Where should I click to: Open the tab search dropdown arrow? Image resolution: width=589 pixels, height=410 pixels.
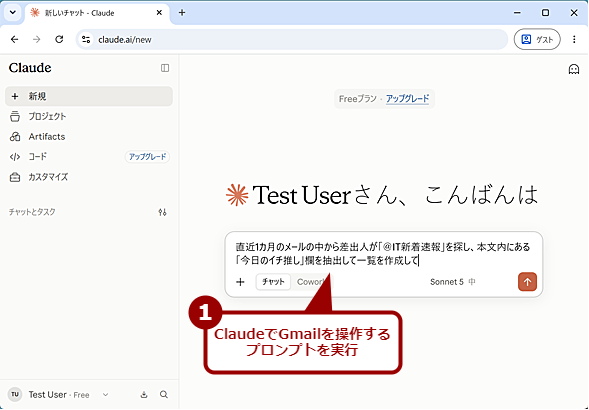click(13, 12)
